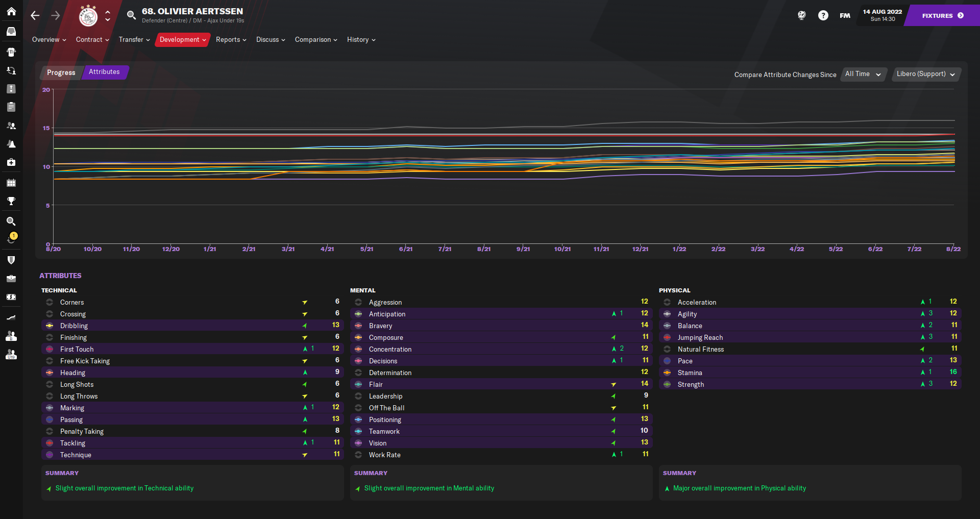
Task: Expand the Transfer menu
Action: (134, 40)
